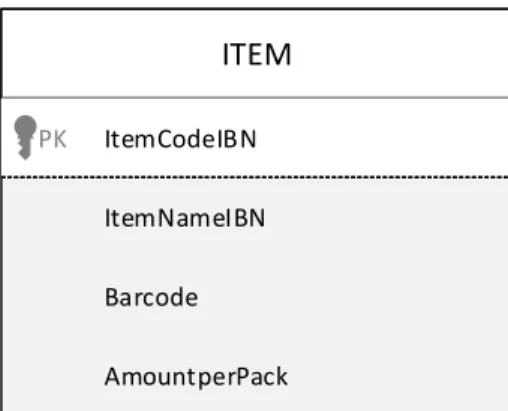The width and height of the screenshot is (508, 411).
Task: Click the dashed divider below the primary key
Action: tap(255, 177)
